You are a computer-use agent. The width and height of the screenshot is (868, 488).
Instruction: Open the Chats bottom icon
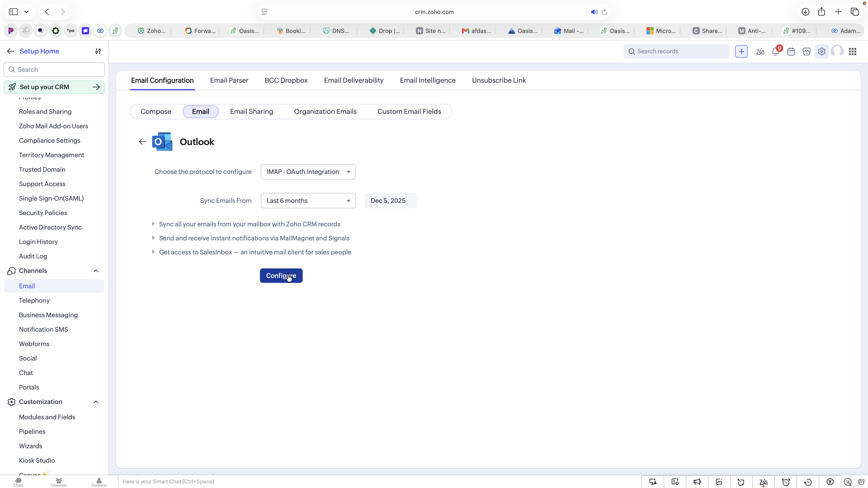coord(19,482)
